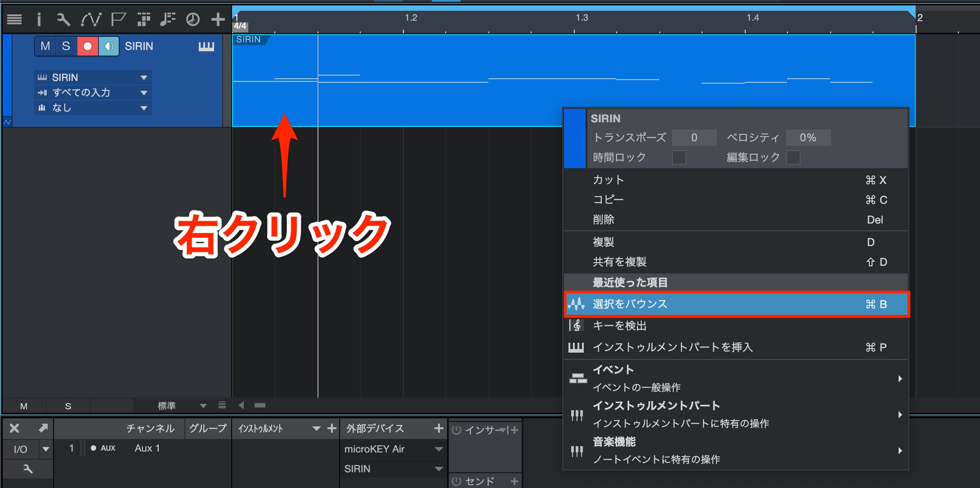Click the blue event color swatch in context menu
The image size is (980, 488).
point(575,139)
